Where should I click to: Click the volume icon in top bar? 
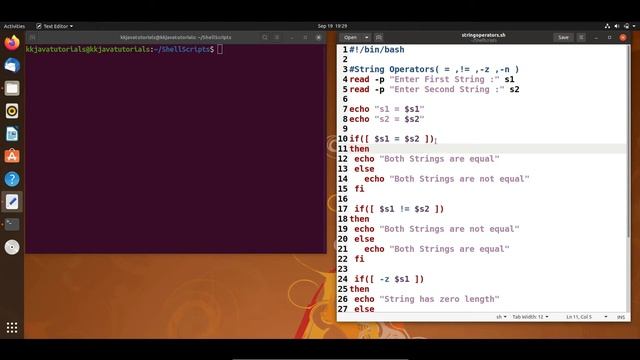(617, 26)
